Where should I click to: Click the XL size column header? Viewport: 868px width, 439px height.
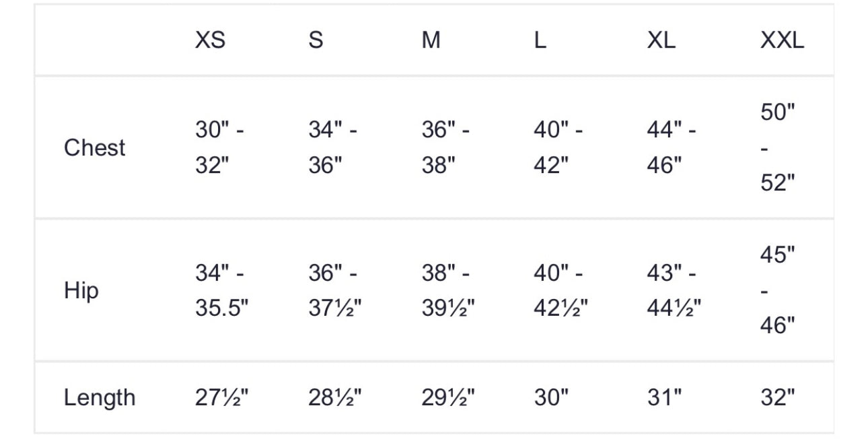(x=661, y=40)
